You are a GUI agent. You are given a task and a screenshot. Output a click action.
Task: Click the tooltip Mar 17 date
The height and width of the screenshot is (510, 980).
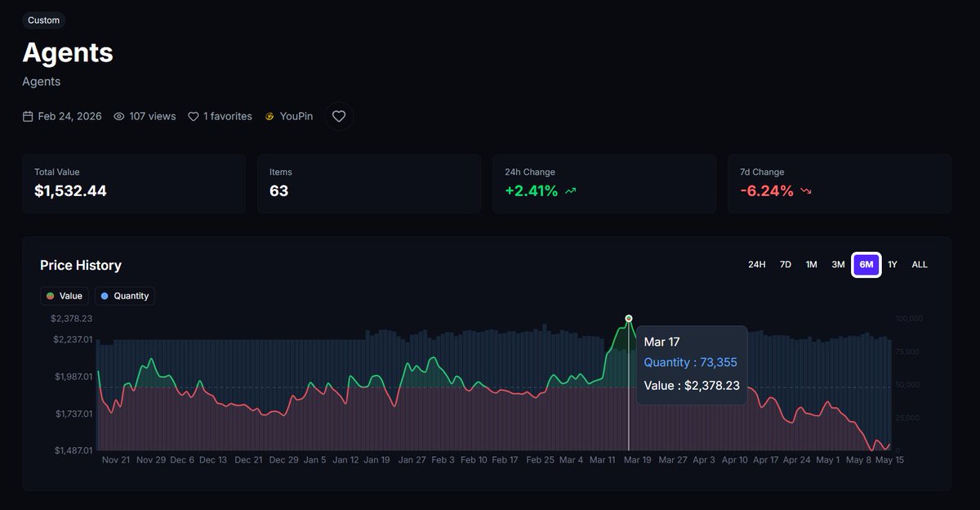(x=661, y=342)
